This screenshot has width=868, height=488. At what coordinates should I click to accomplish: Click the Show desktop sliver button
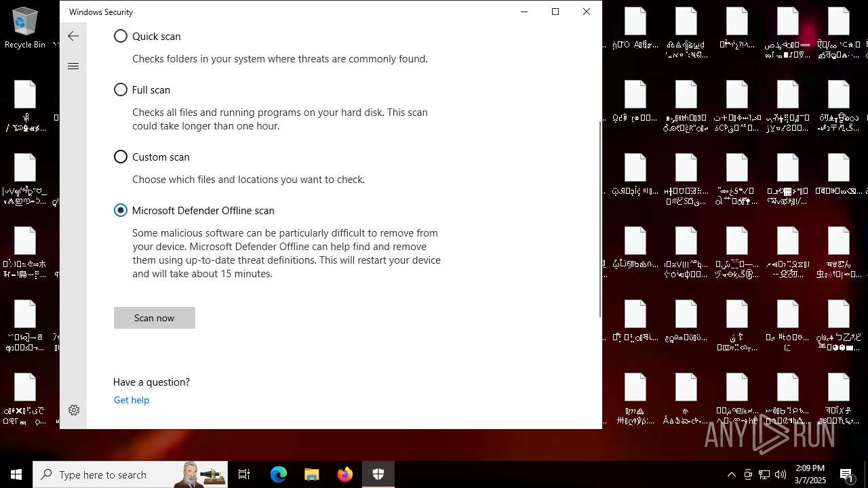866,474
